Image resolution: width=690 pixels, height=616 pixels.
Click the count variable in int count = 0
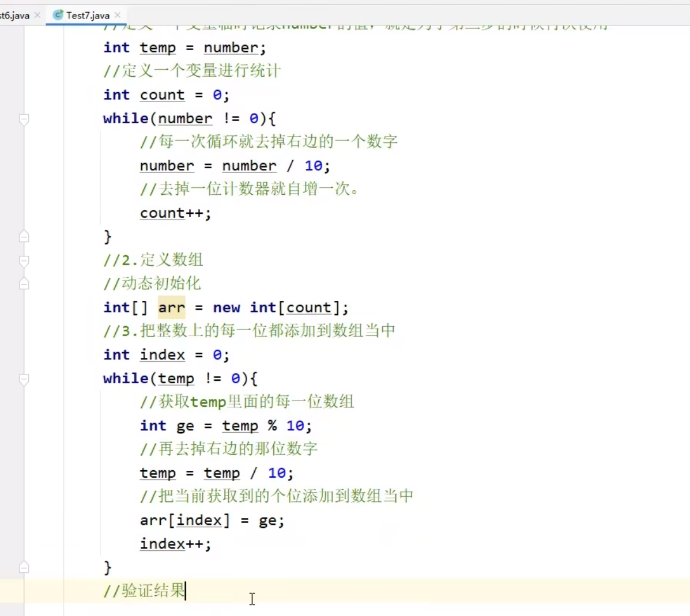coord(161,95)
